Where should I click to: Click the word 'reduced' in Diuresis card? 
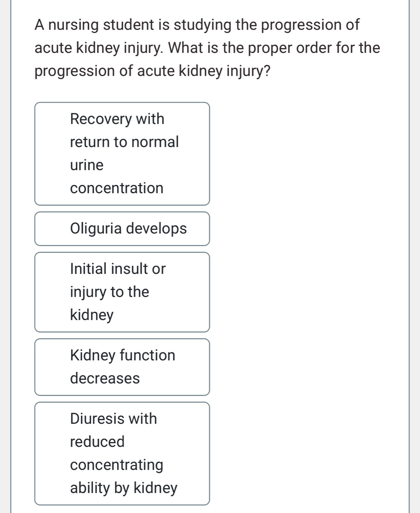coord(97,442)
